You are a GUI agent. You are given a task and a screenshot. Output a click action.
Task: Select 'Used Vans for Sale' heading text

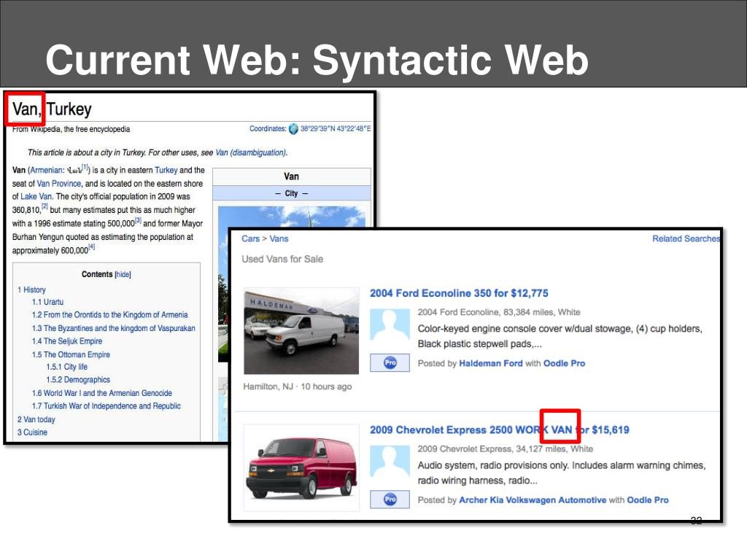pyautogui.click(x=282, y=259)
